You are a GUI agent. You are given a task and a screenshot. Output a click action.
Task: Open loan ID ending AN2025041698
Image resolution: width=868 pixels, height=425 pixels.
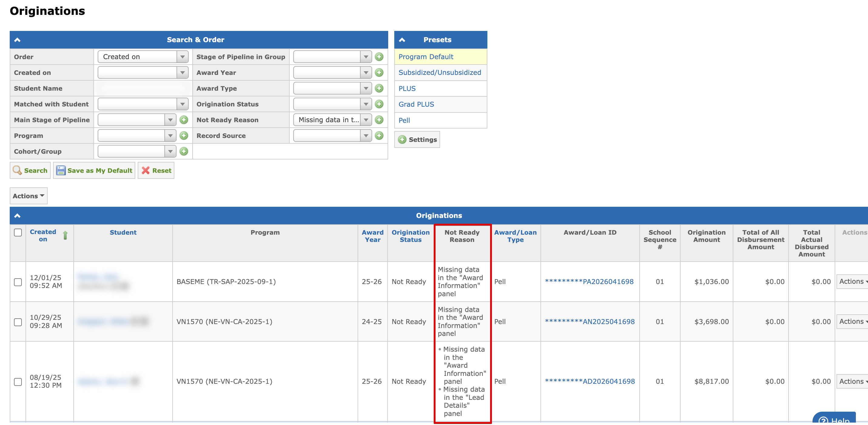click(590, 322)
